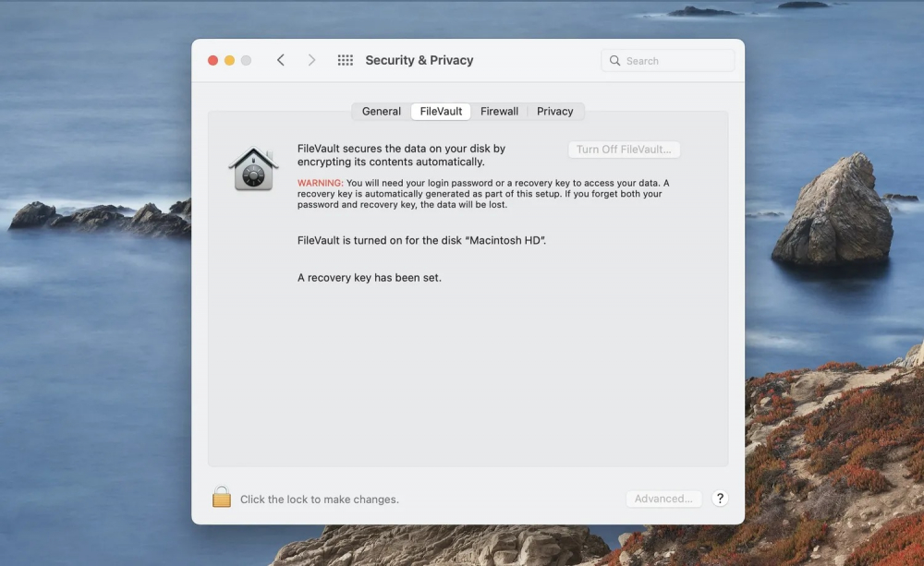Click the magnifying glass search icon
Screen dimensions: 924x566
pos(615,61)
